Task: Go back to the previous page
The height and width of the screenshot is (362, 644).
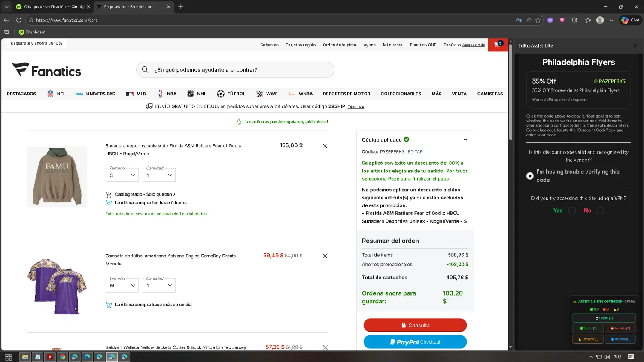Action: pyautogui.click(x=6, y=20)
